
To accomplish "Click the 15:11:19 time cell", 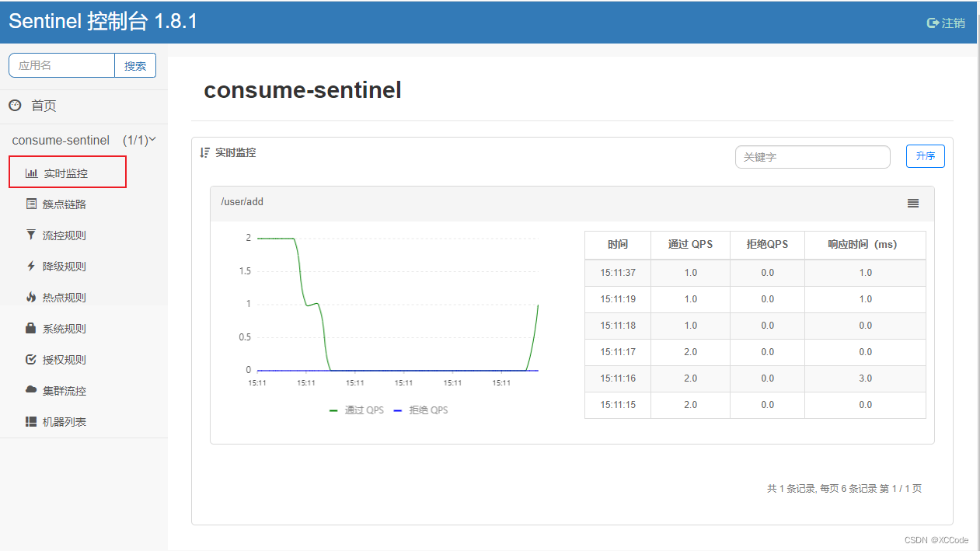I will pyautogui.click(x=618, y=299).
